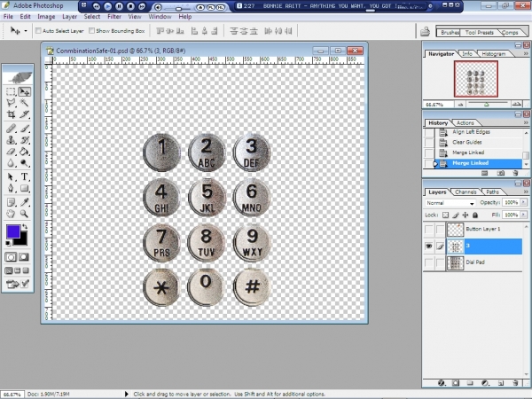Switch to the Histogram tab

[494, 53]
